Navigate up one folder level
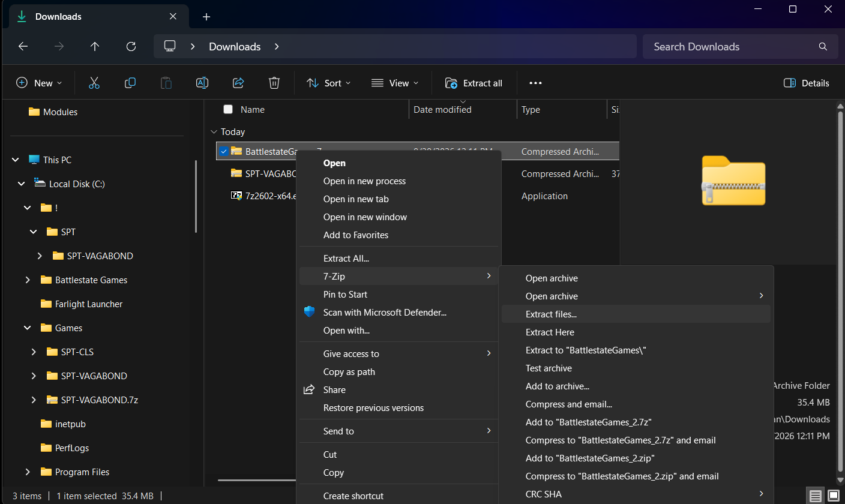Screen dimensions: 845x504 pyautogui.click(x=95, y=46)
